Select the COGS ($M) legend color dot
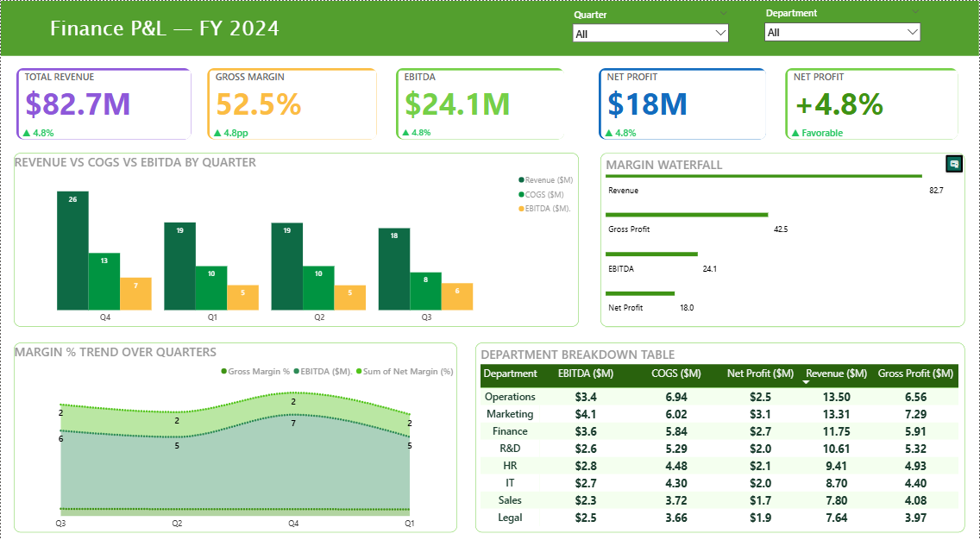The height and width of the screenshot is (540, 980). 521,194
